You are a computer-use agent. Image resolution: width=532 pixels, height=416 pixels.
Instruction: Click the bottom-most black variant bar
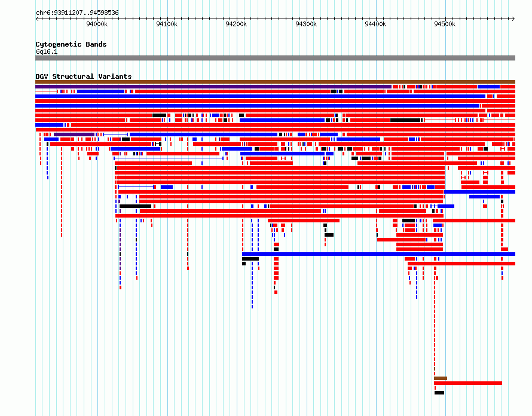point(439,393)
